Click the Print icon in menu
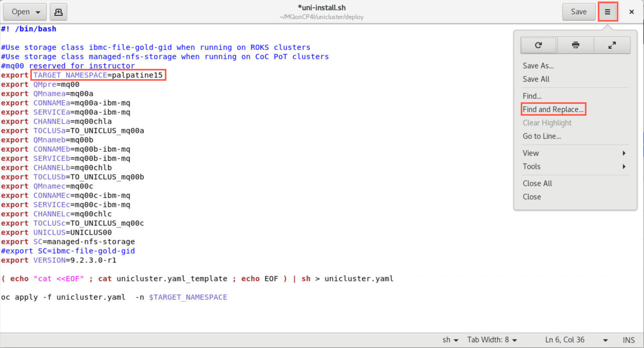The width and height of the screenshot is (644, 348). click(x=575, y=45)
